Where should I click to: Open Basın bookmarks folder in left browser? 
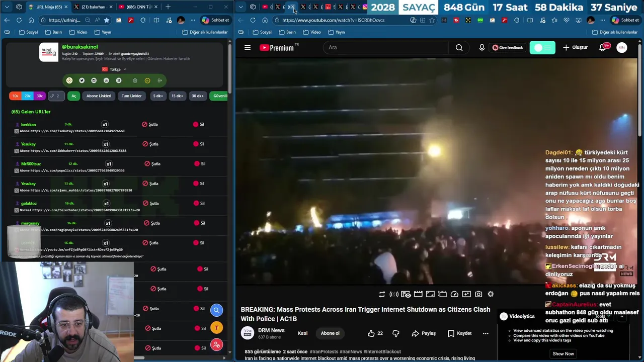coord(53,32)
